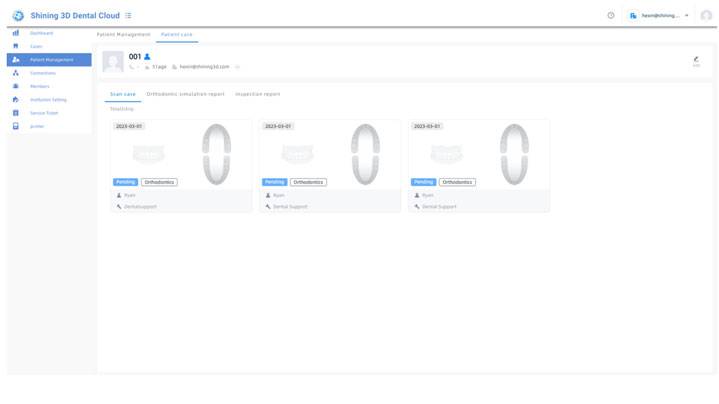Screen dimensions: 719x404
Task: Open the dental arch thumbnail on middle card
Action: (x=365, y=154)
